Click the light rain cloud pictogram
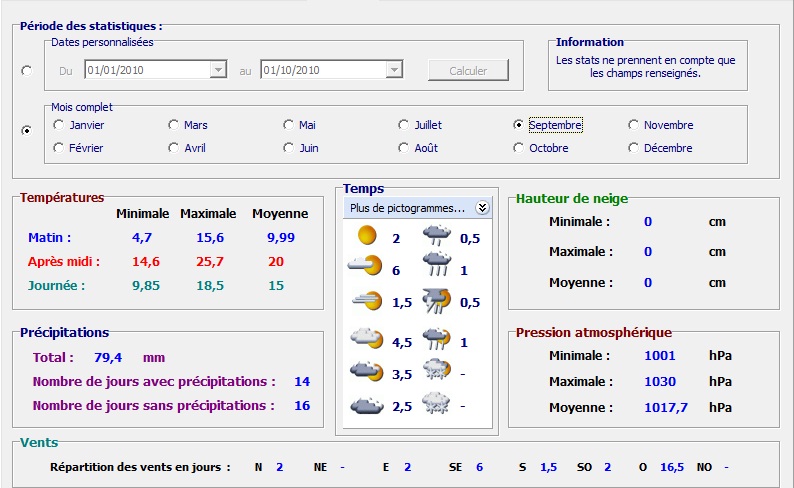This screenshot has height=488, width=794. tap(436, 235)
